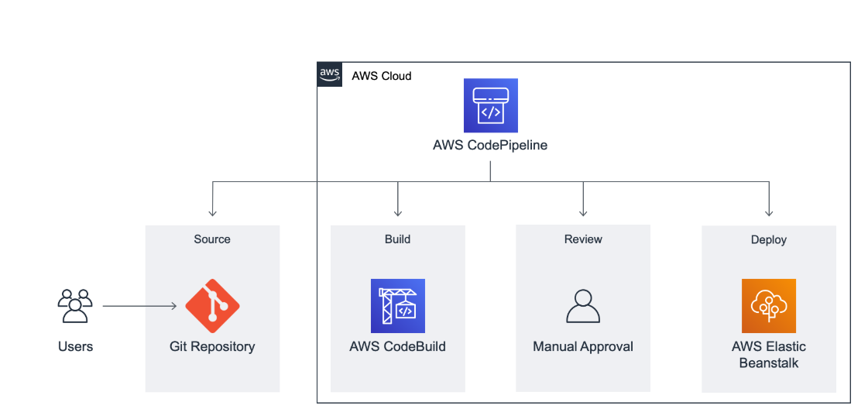
Task: Click the 'Deploy' stage heading
Action: (769, 239)
